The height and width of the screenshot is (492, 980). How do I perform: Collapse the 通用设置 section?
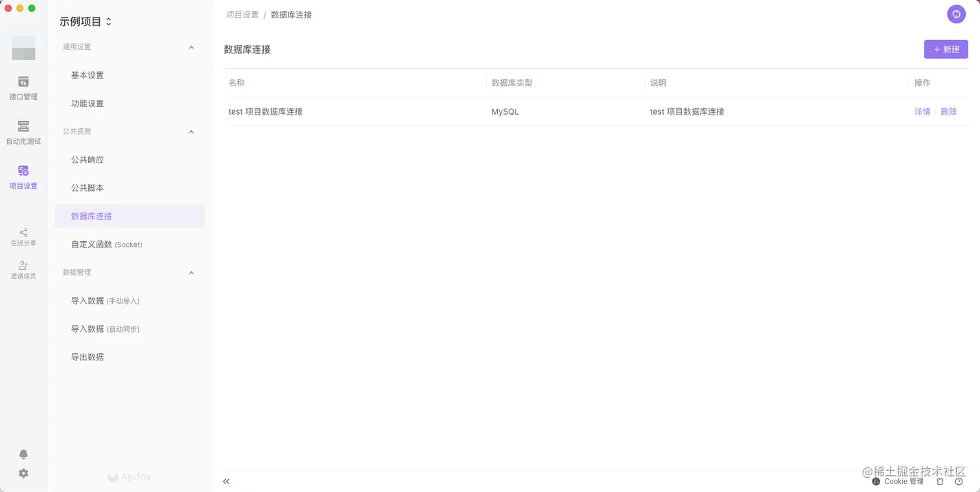pyautogui.click(x=191, y=47)
